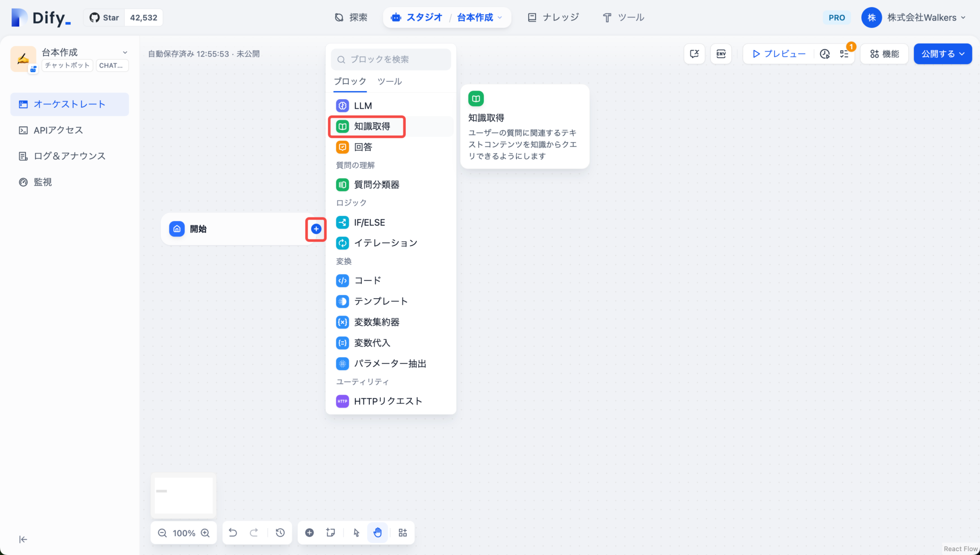Viewport: 980px width, 555px height.
Task: Open the organize blocks layout icon
Action: [x=402, y=532]
